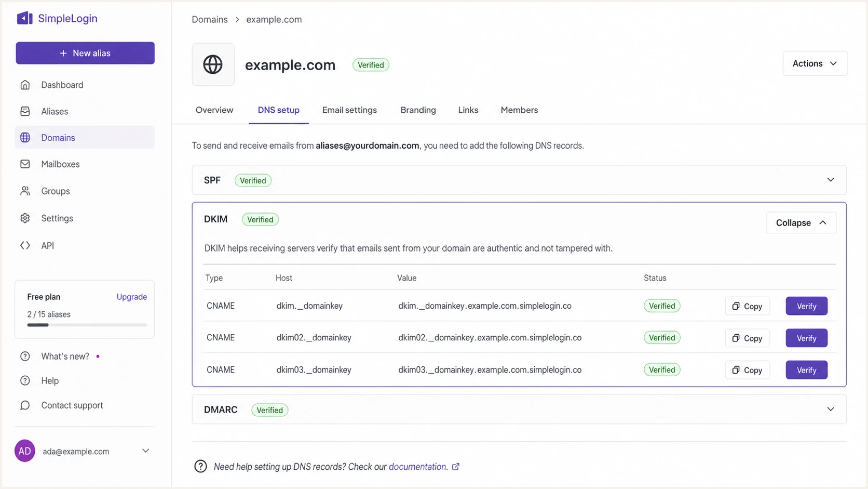
Task: Click the Contact support chat bubble icon
Action: pos(25,405)
